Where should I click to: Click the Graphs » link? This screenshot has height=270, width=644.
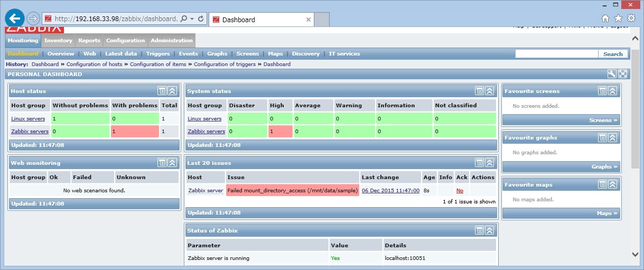pos(604,167)
